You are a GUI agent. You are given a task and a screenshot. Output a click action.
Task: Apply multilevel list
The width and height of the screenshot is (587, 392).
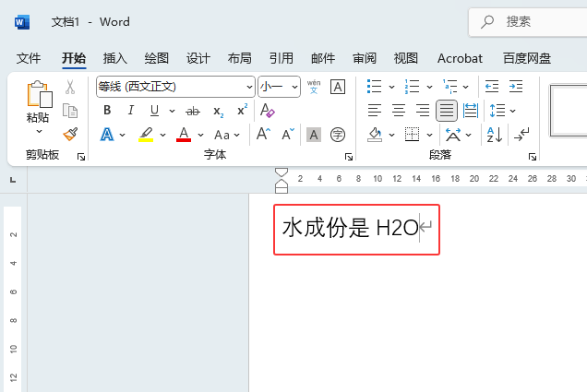(x=449, y=87)
